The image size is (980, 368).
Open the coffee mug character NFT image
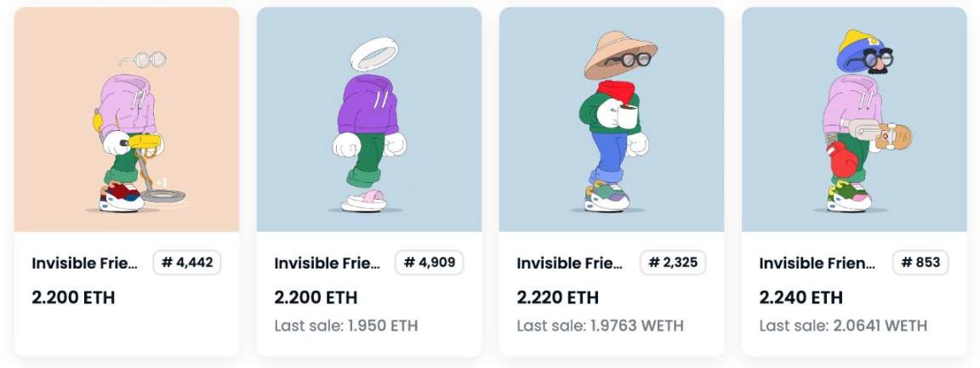click(612, 119)
